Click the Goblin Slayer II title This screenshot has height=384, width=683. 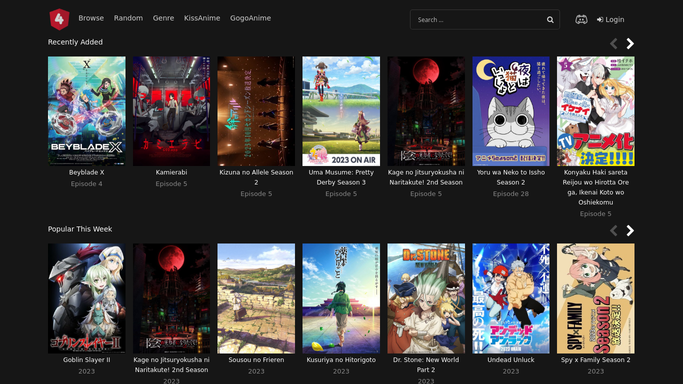coord(87,360)
